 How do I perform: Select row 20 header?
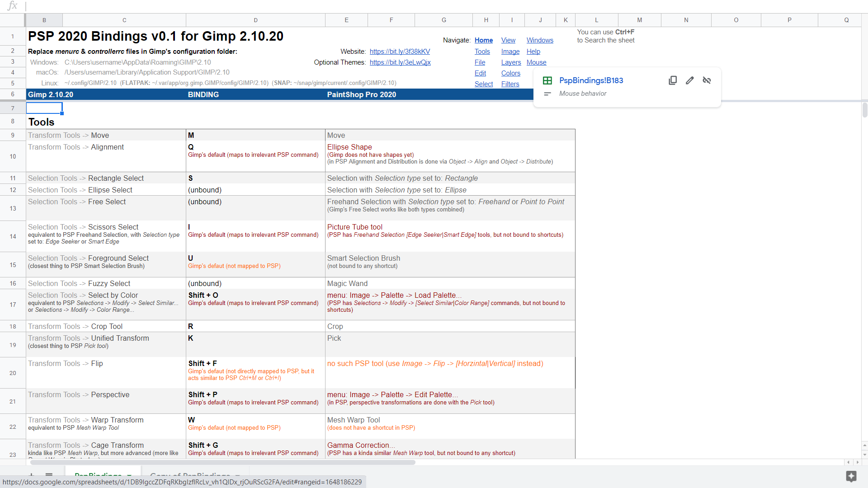pyautogui.click(x=13, y=373)
